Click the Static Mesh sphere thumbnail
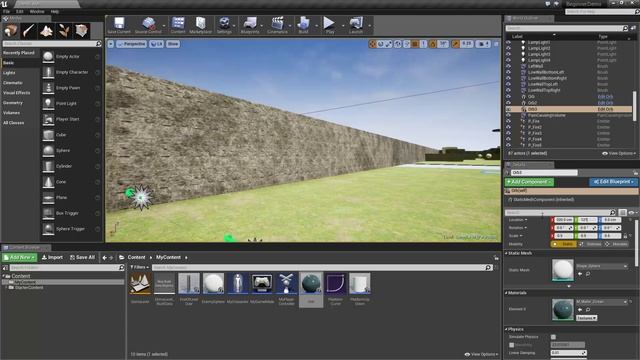Viewport: 640px width, 360px height. pyautogui.click(x=562, y=270)
